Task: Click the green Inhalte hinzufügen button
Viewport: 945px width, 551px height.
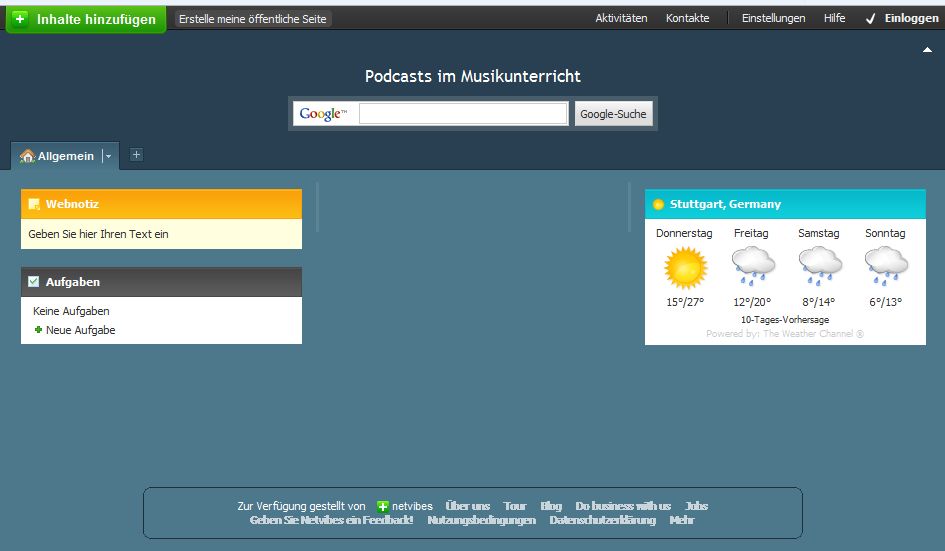Action: click(86, 19)
